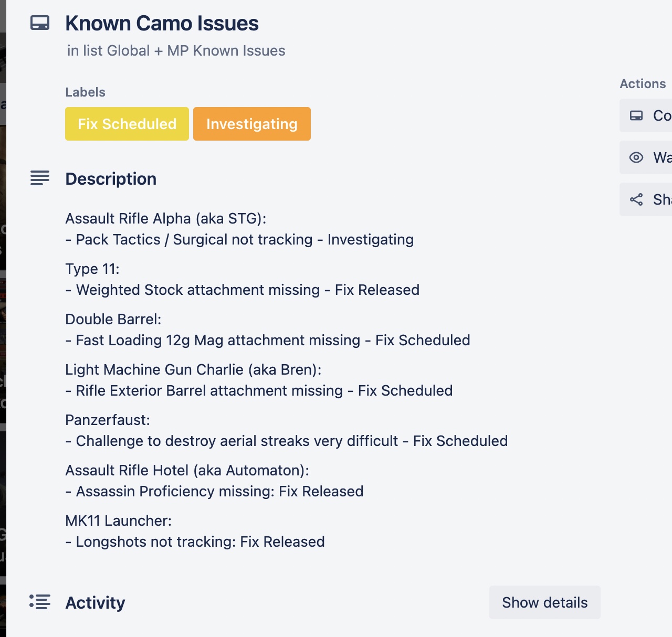
Task: Click the Double Barrel description paragraph
Action: point(268,330)
